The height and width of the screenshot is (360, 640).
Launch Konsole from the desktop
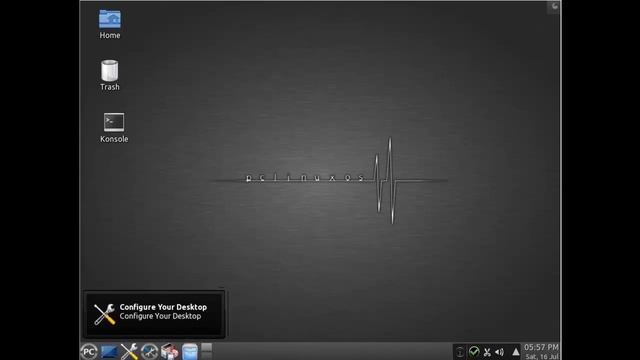point(114,122)
